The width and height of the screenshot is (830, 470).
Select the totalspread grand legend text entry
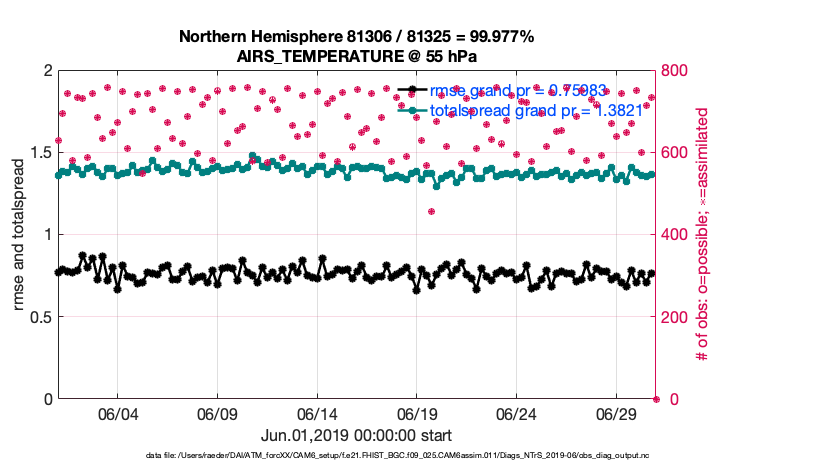click(x=536, y=110)
